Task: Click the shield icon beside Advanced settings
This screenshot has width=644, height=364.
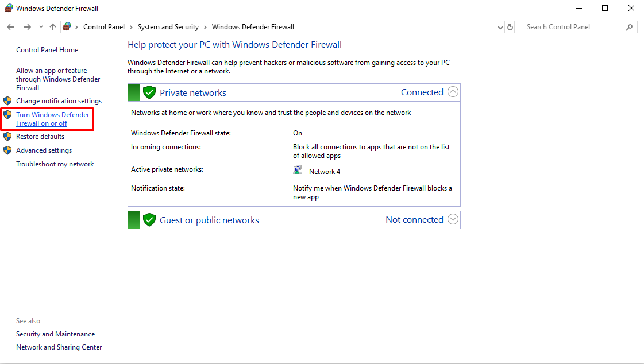Action: (x=7, y=150)
